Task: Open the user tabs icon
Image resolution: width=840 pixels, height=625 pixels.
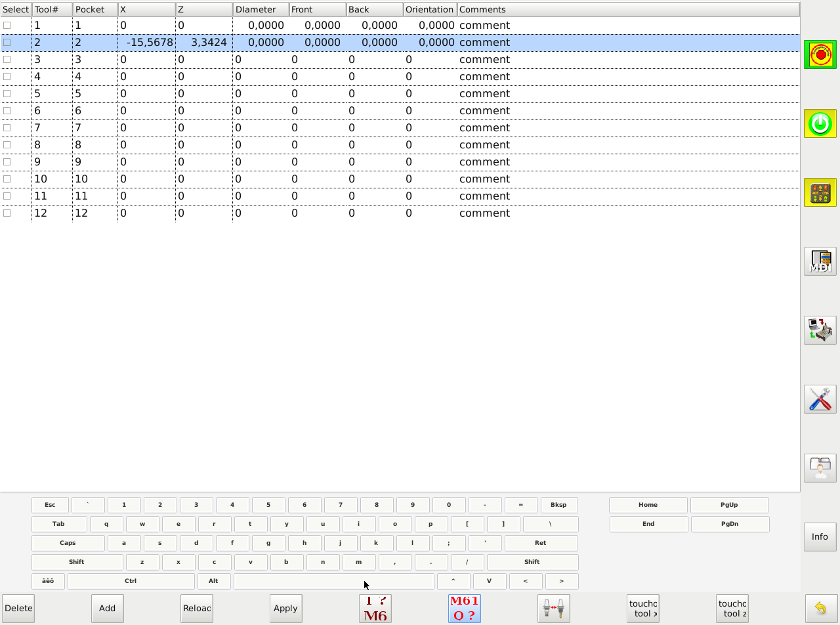Action: tap(820, 468)
